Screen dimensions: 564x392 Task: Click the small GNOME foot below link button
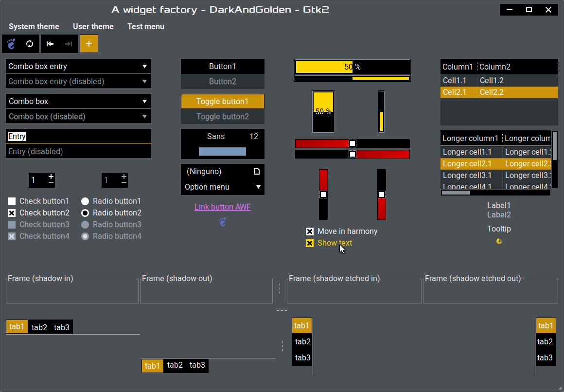pos(223,222)
